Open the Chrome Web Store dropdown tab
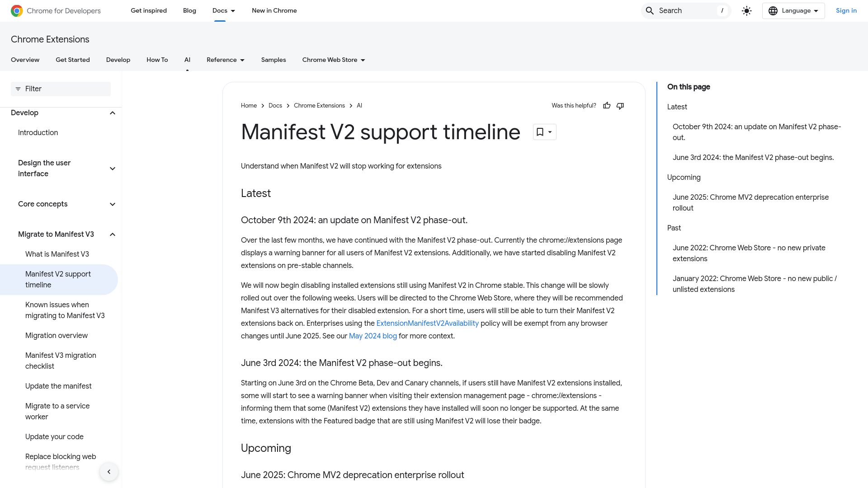The image size is (868, 488). pos(334,60)
